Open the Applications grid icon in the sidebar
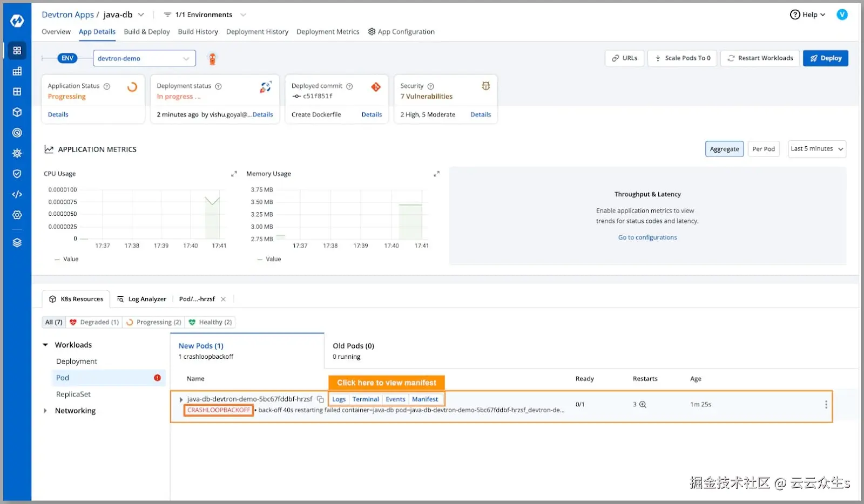864x504 pixels. (17, 50)
